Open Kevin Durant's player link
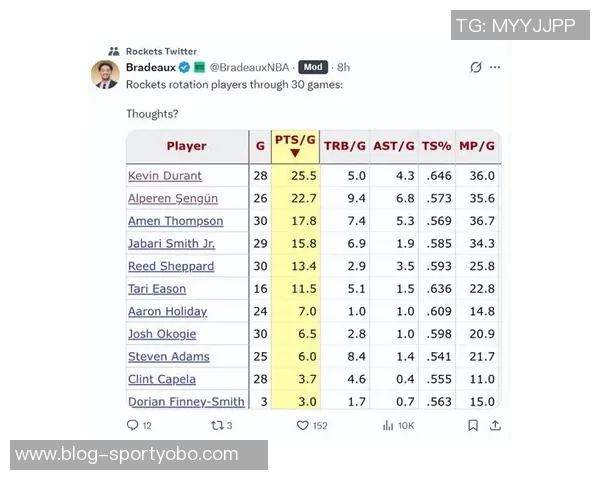This screenshot has width=600, height=480. (165, 176)
